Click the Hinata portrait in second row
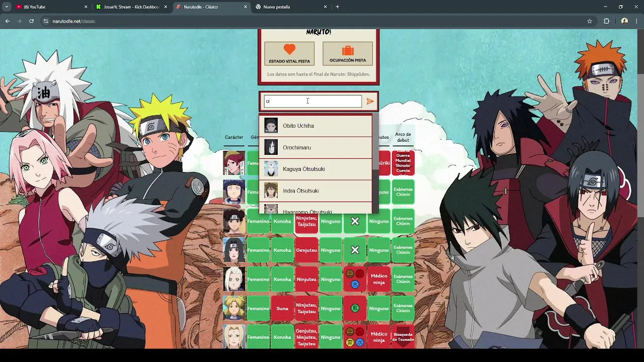This screenshot has height=362, width=644. pos(234,192)
